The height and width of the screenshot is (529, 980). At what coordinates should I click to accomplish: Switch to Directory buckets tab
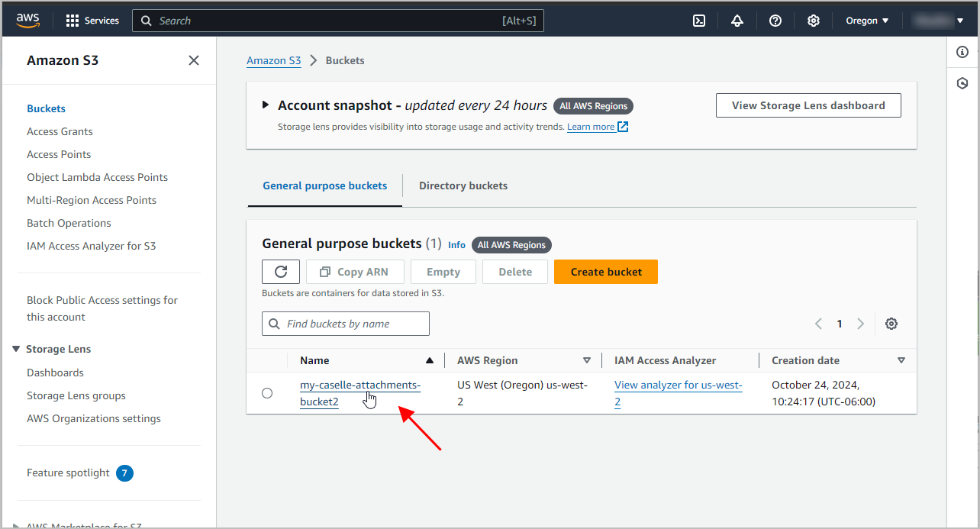463,185
